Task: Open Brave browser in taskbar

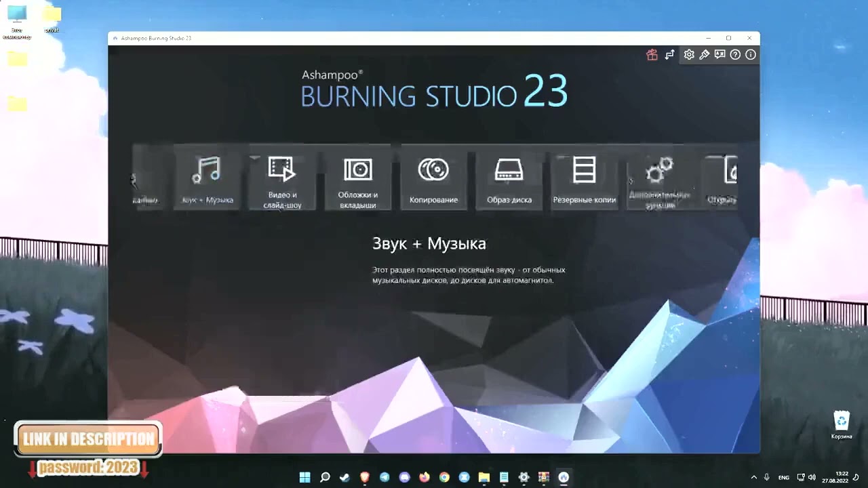Action: click(365, 477)
